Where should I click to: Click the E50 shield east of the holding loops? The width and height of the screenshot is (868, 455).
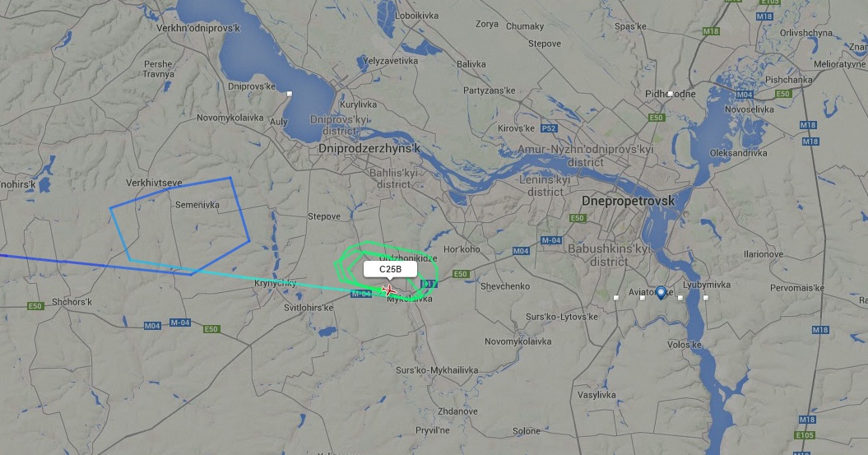tap(461, 273)
